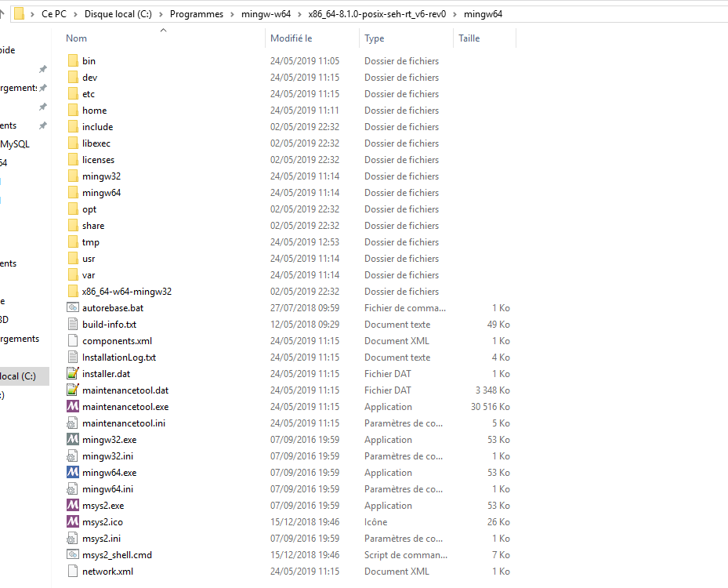728x588 pixels.
Task: Select the share folder name
Action: tap(93, 226)
